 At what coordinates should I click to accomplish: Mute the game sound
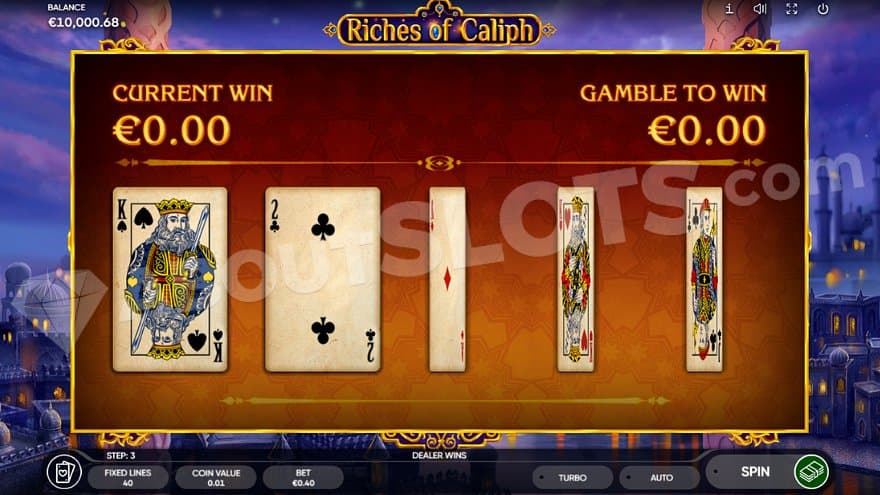coord(760,8)
